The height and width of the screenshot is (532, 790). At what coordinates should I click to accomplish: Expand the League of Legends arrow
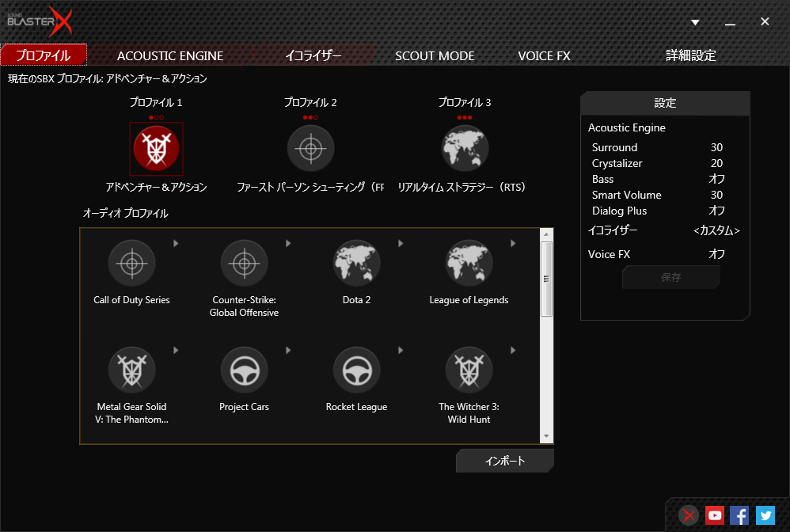(513, 243)
